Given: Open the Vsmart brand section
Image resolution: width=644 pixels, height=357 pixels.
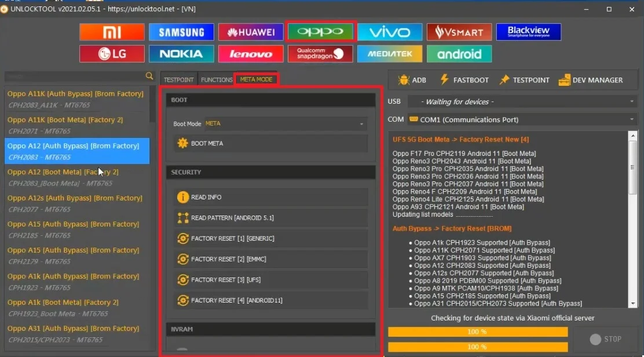Looking at the screenshot, I should (459, 32).
